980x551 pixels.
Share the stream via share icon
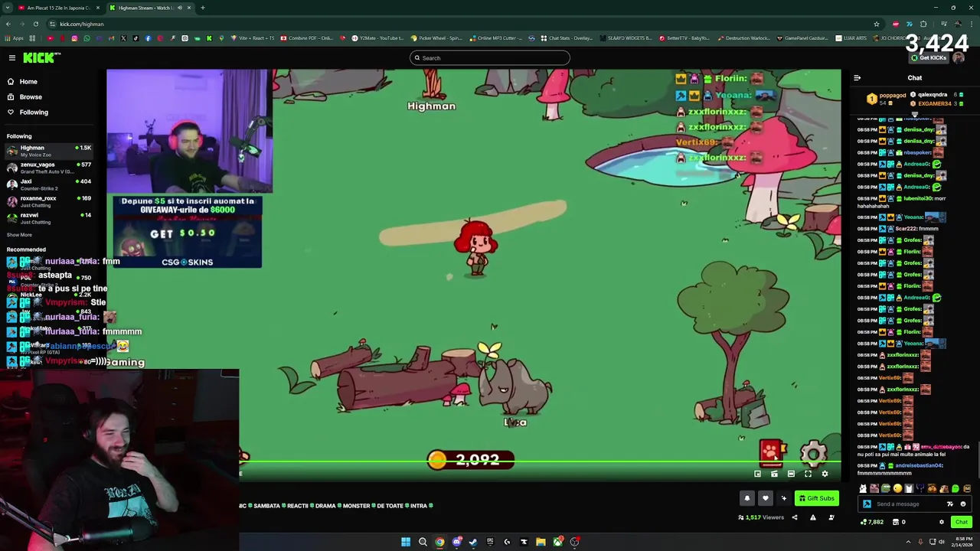pos(794,518)
